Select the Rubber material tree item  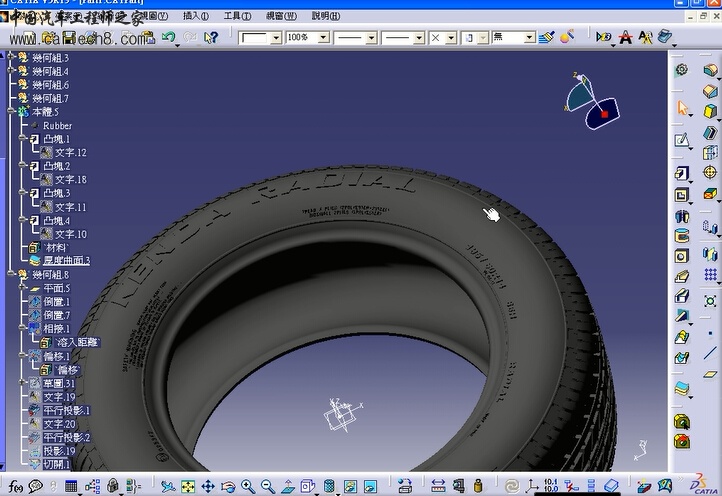point(57,126)
